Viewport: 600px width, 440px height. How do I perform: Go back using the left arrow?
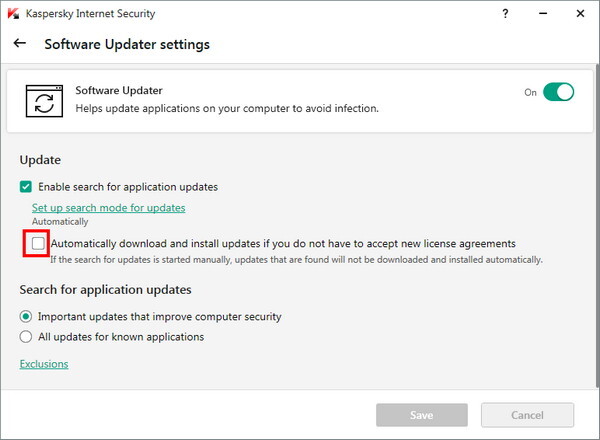click(x=20, y=44)
